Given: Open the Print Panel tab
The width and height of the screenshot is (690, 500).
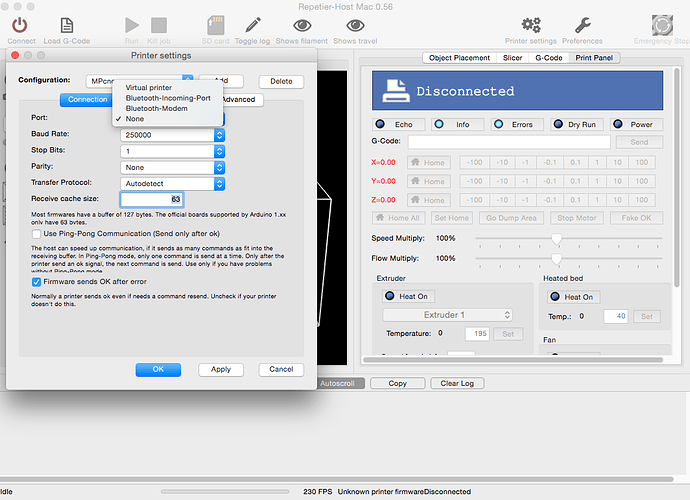Looking at the screenshot, I should pyautogui.click(x=594, y=58).
